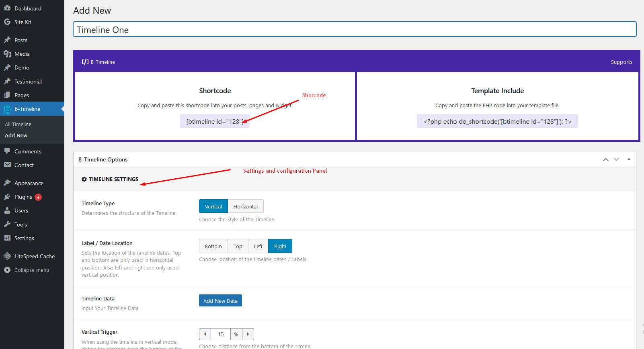
Task: Click the Site Kit Google icon
Action: 7,22
